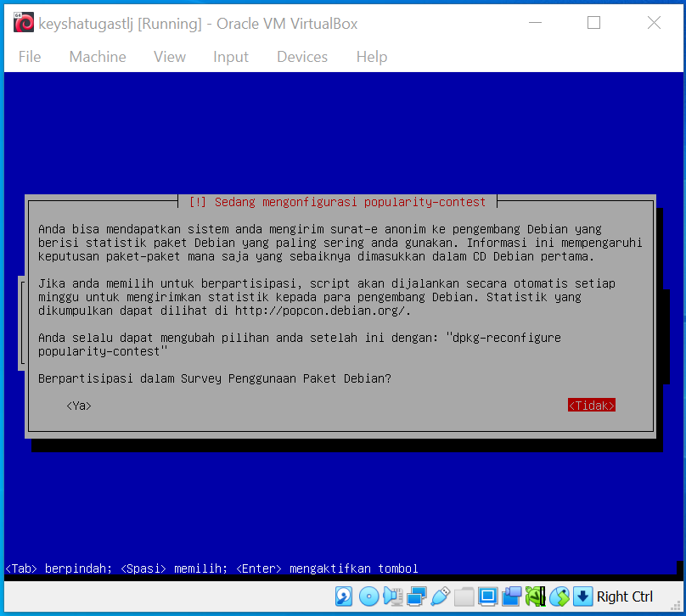Click the dialog title 'Sedang mengonfigurasi popularity-contest'
The image size is (686, 616).
click(x=337, y=202)
